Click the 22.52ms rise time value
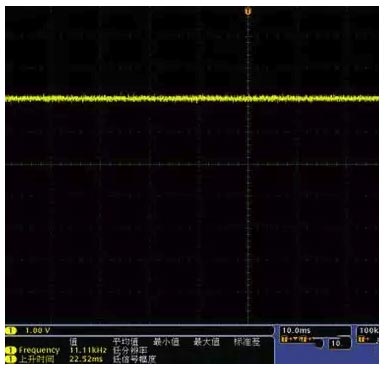 (86, 359)
